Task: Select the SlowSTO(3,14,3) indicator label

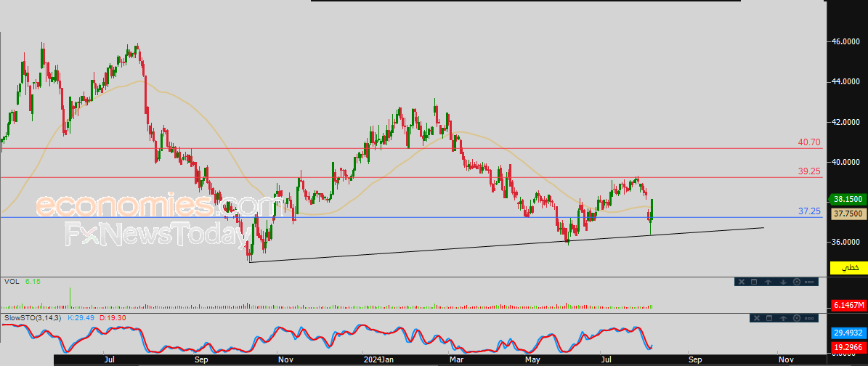Action: pos(33,318)
